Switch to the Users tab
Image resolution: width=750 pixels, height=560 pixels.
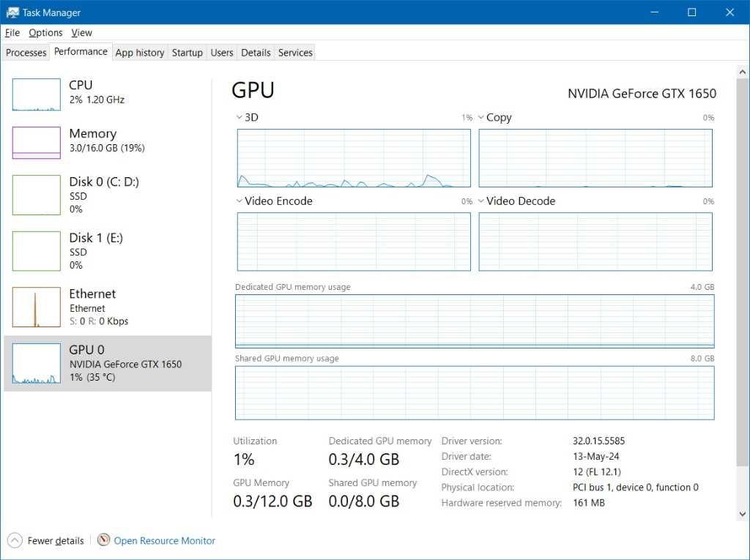click(x=222, y=53)
